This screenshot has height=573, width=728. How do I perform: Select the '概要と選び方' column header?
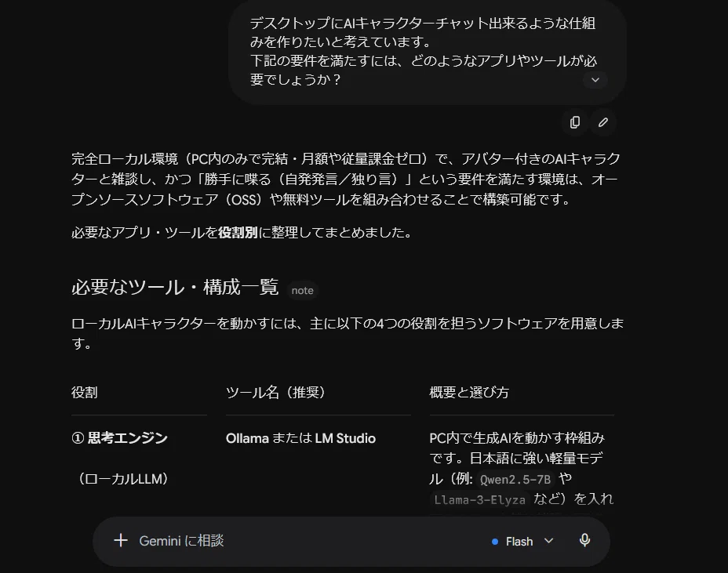(469, 393)
